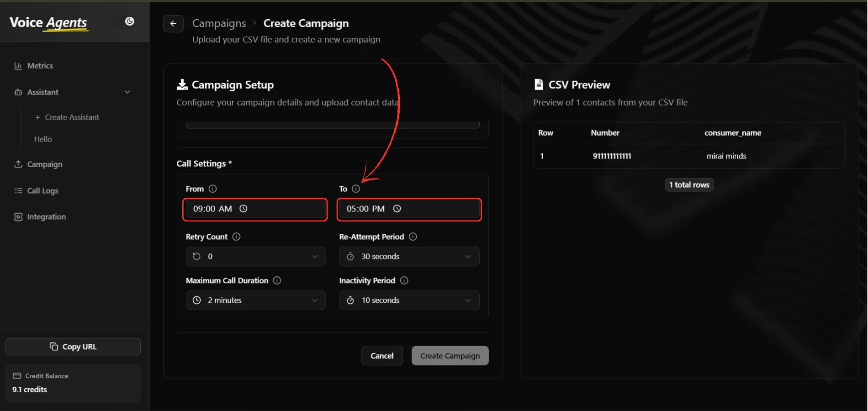Open the From field info icon

tap(212, 189)
